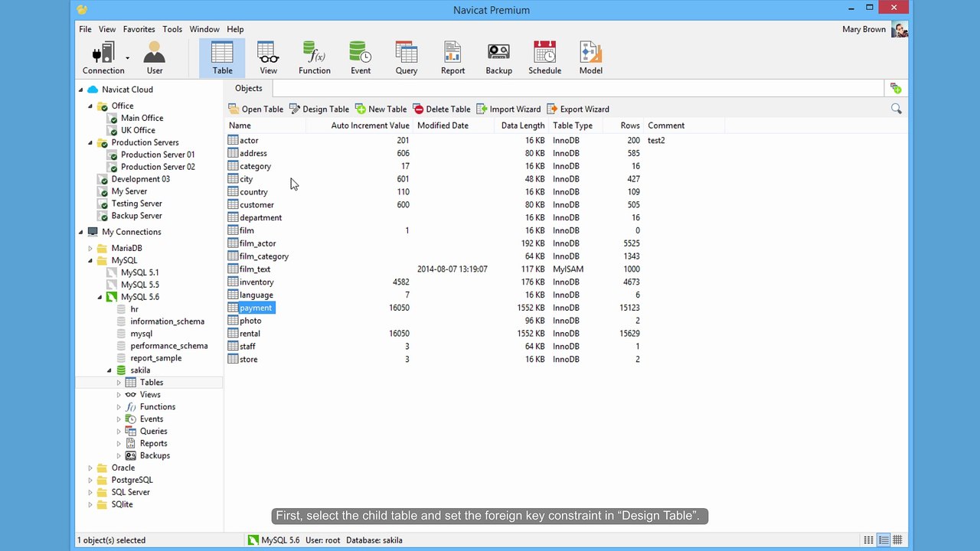Image resolution: width=980 pixels, height=551 pixels.
Task: Open the File menu
Action: (85, 29)
